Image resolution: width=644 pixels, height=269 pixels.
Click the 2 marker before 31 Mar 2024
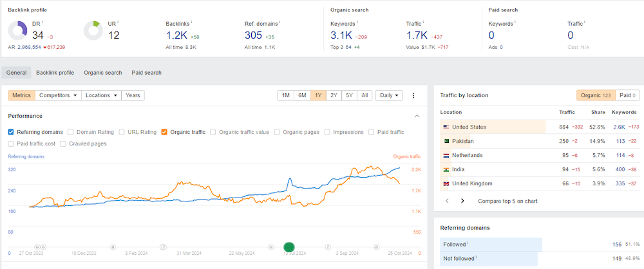(164, 247)
